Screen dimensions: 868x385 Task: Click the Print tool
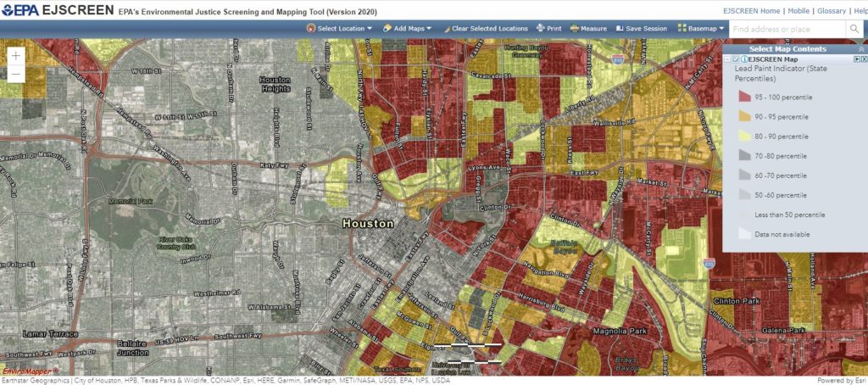pos(548,28)
